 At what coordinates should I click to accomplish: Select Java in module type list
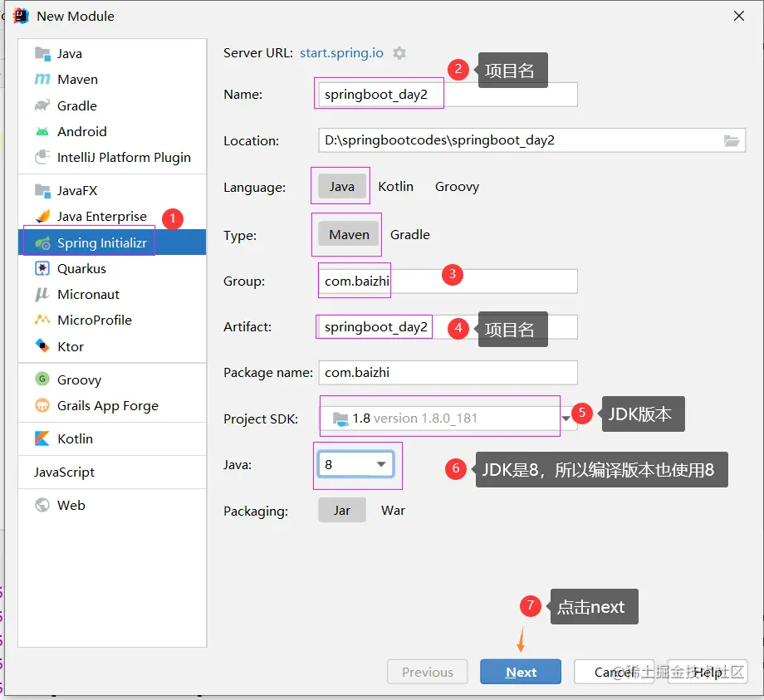tap(112, 54)
